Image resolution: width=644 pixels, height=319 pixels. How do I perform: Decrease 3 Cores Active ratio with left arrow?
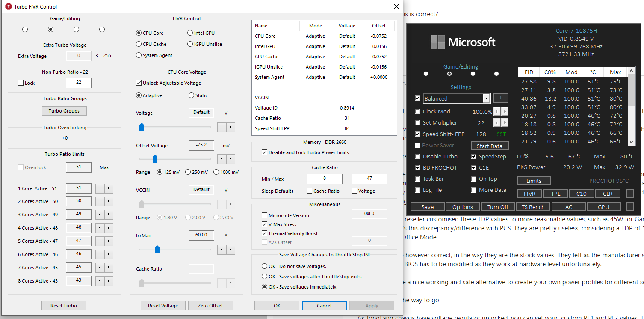[99, 215]
